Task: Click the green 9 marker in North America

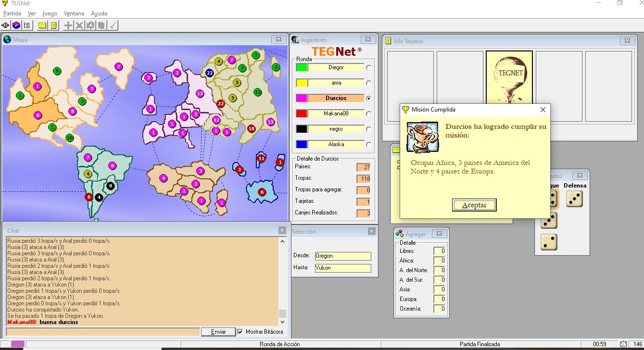Action: (57, 71)
